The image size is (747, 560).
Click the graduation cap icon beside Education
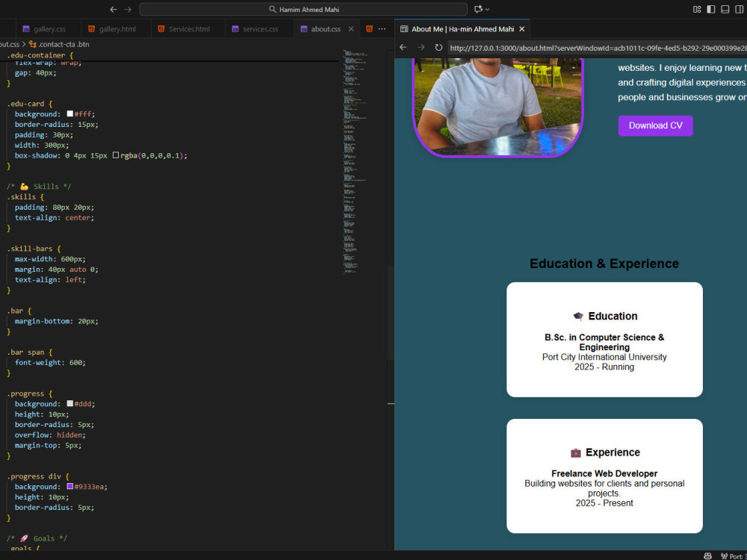pyautogui.click(x=578, y=316)
